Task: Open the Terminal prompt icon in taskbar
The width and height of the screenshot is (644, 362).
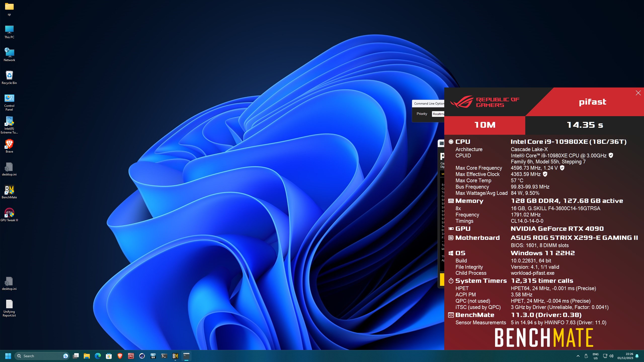Action: (164, 356)
